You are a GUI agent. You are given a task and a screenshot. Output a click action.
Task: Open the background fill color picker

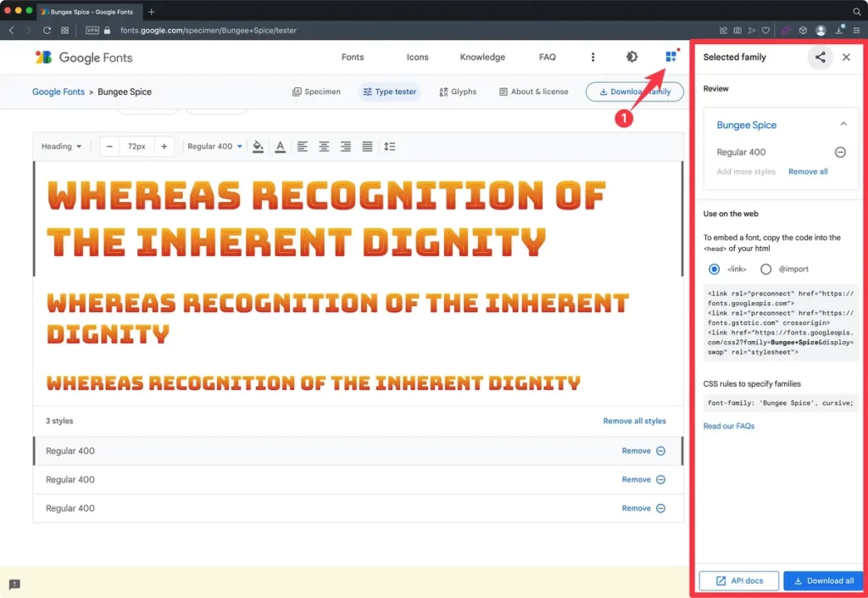tap(259, 147)
